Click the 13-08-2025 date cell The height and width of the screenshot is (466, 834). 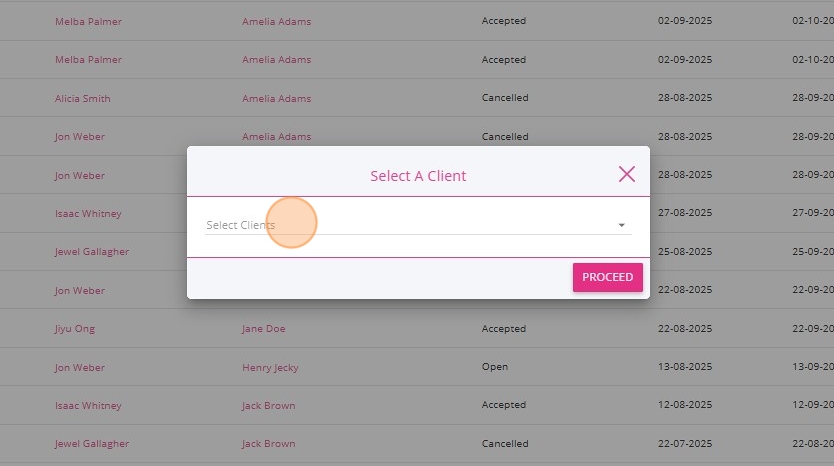pyautogui.click(x=685, y=367)
